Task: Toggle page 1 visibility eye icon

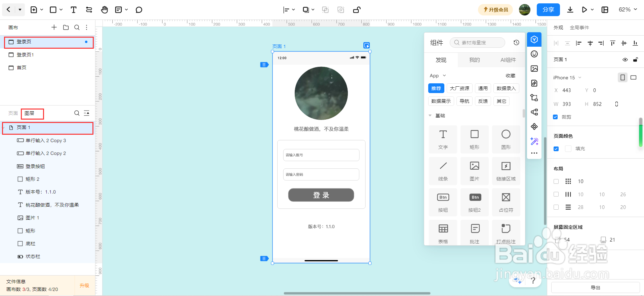Action: (x=625, y=60)
